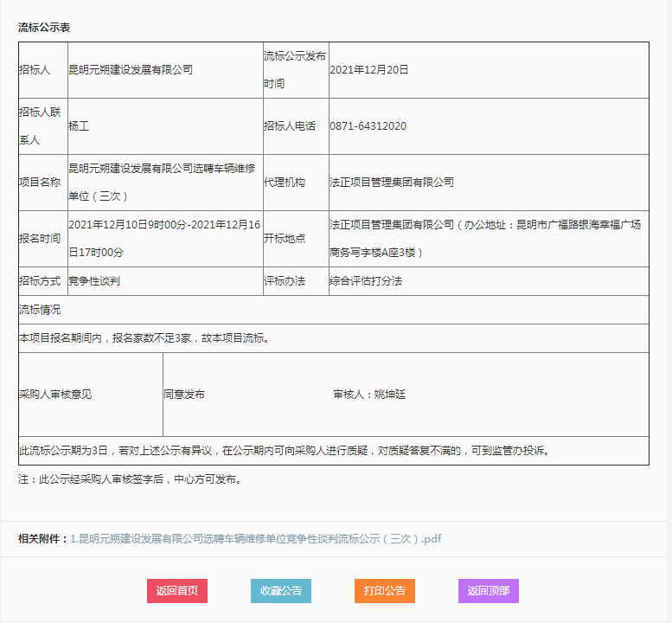Select the agency name in the 代理机构 row
Screen dimensions: 672x623
pyautogui.click(x=392, y=183)
